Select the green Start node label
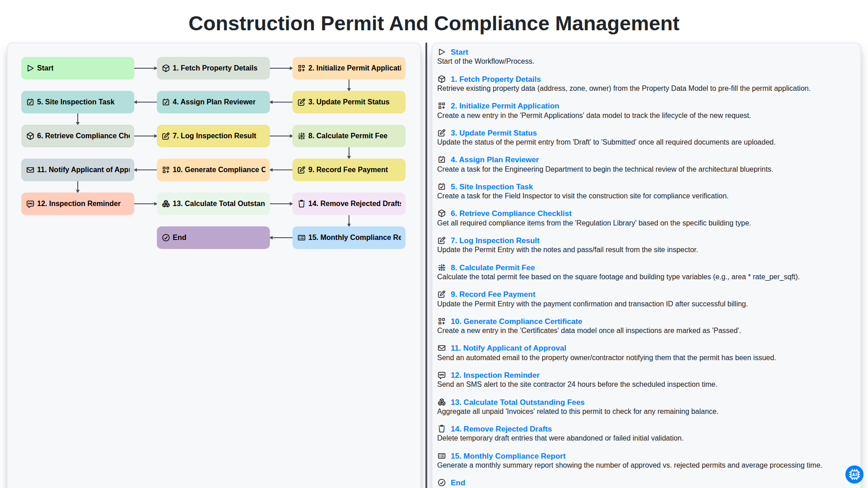The width and height of the screenshot is (868, 488). coord(45,68)
